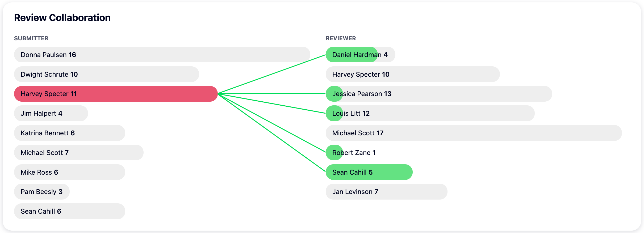Image resolution: width=644 pixels, height=233 pixels.
Task: Click the REVIEWER column header
Action: [x=341, y=38]
